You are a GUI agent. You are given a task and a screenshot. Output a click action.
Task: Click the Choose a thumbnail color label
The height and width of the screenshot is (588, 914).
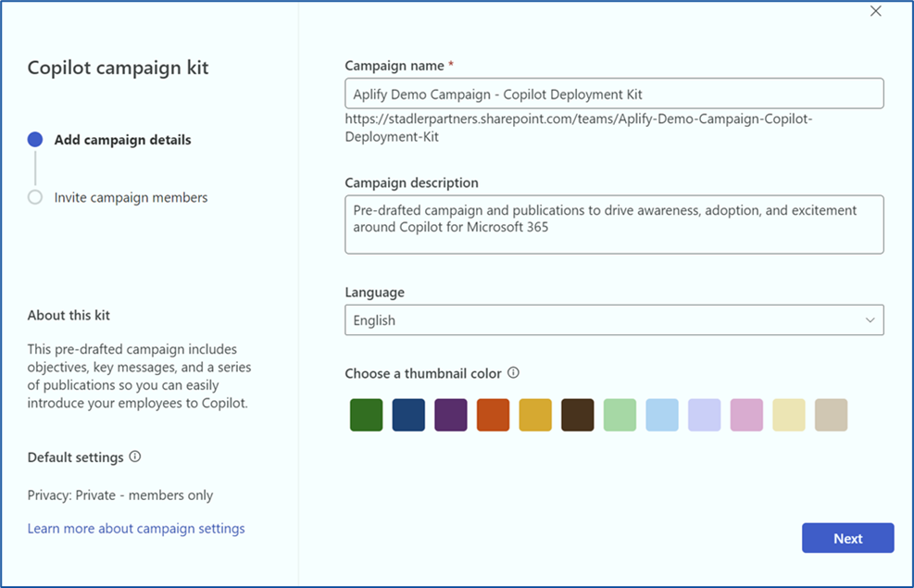tap(423, 373)
